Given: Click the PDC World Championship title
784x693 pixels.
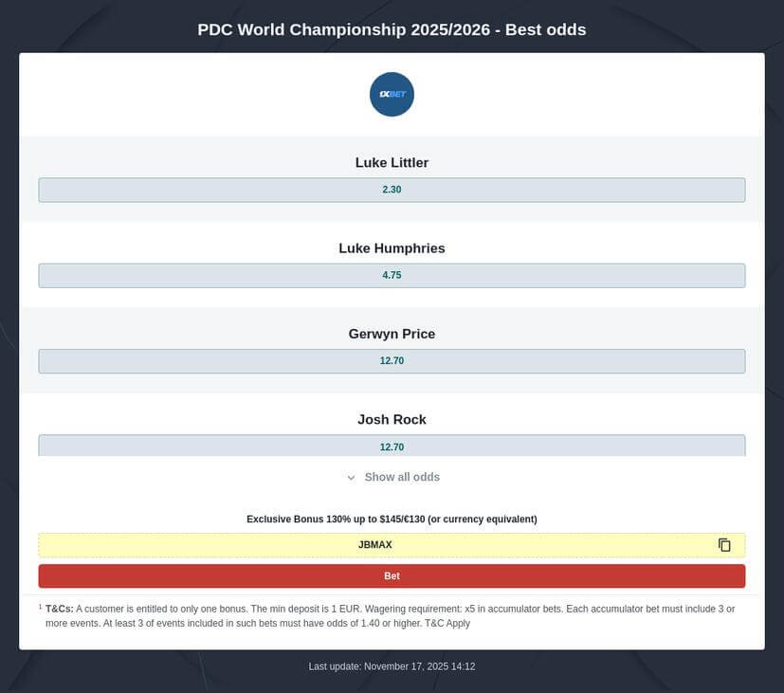Looking at the screenshot, I should tap(392, 29).
